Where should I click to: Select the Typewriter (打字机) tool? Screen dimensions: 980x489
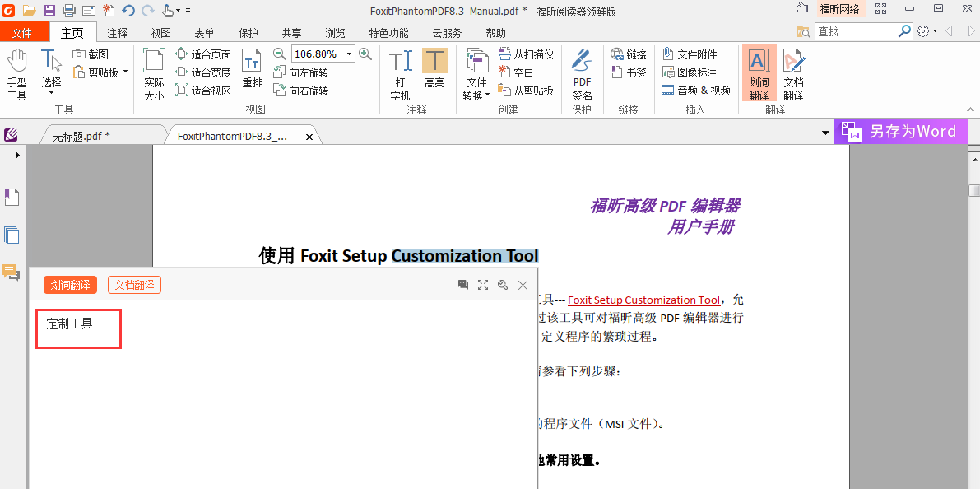coord(400,74)
